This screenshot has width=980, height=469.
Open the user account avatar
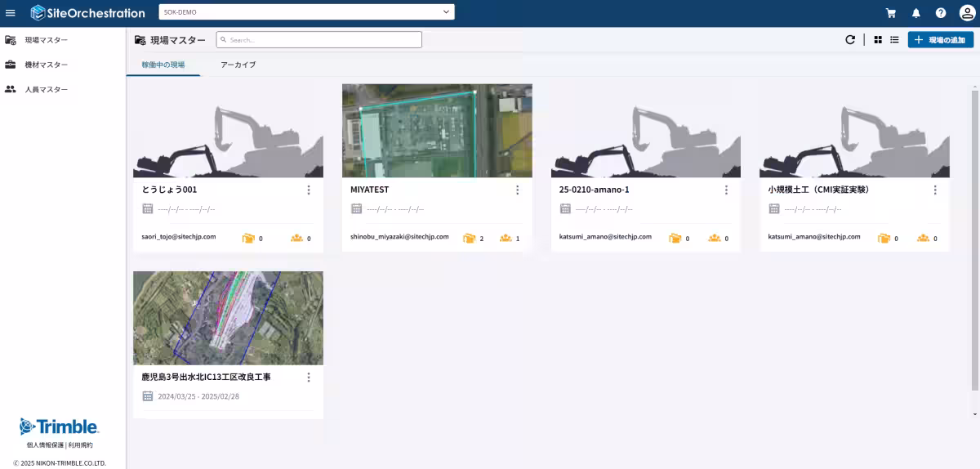(965, 13)
